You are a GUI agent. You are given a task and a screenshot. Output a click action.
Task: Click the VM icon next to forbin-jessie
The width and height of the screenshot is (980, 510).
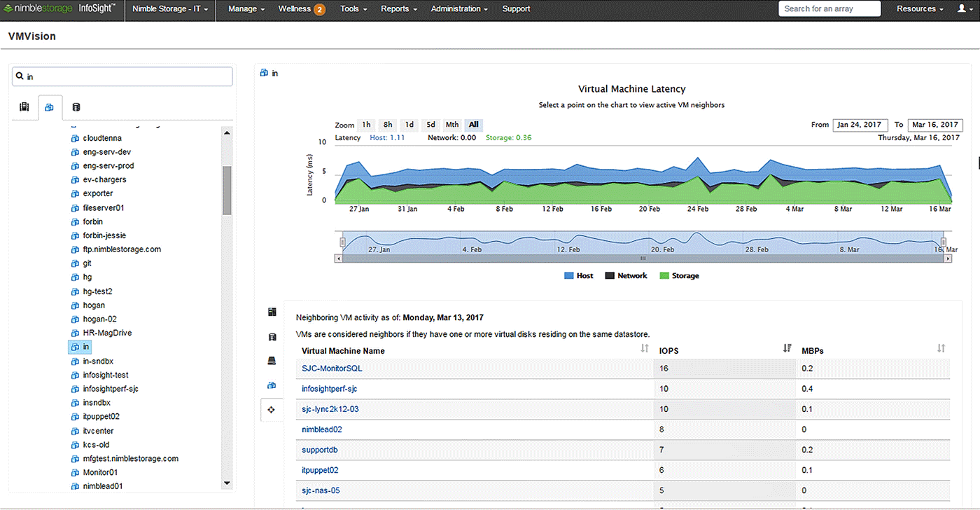[76, 236]
